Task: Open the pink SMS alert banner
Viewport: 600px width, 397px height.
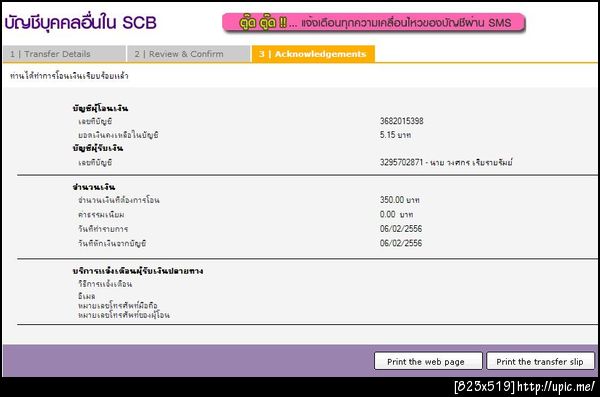Action: pyautogui.click(x=373, y=23)
